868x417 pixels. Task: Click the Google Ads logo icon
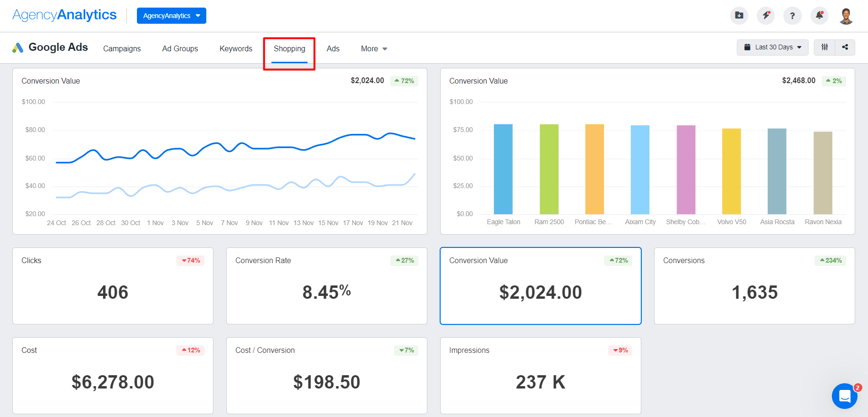[x=18, y=47]
